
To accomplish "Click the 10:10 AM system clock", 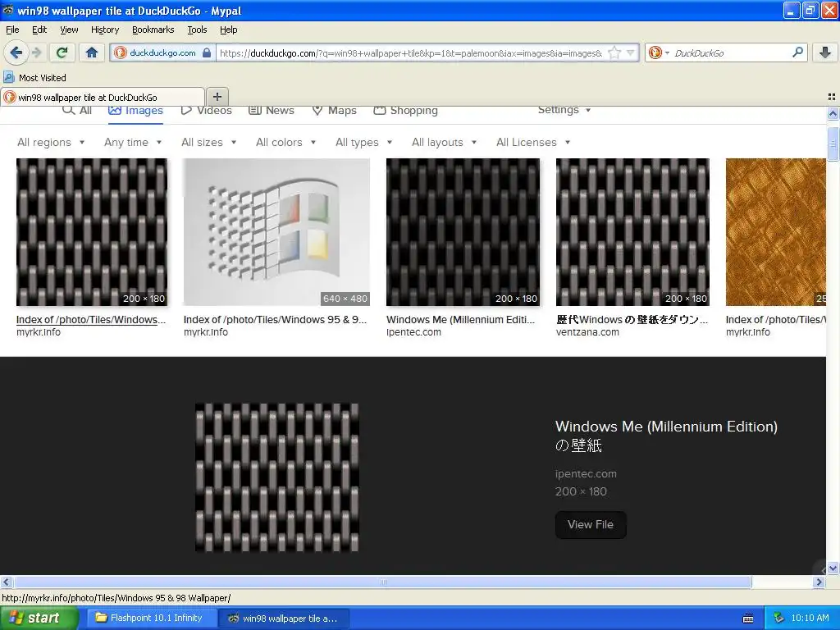I will 810,618.
